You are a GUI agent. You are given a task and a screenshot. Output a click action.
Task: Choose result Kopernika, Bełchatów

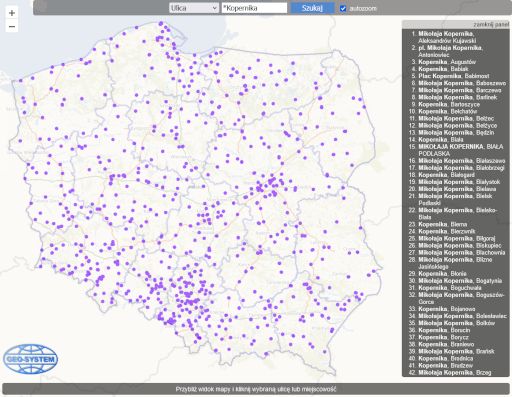448,111
